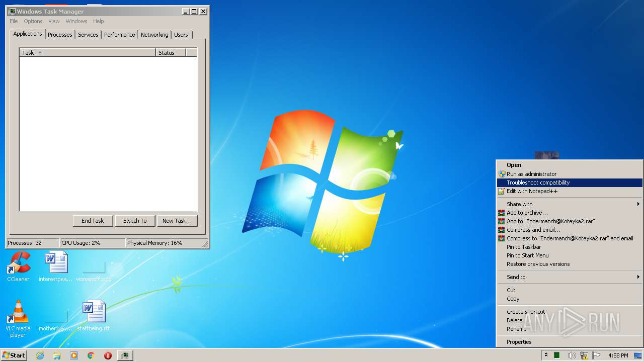Expand Send to submenu

[x=570, y=277]
